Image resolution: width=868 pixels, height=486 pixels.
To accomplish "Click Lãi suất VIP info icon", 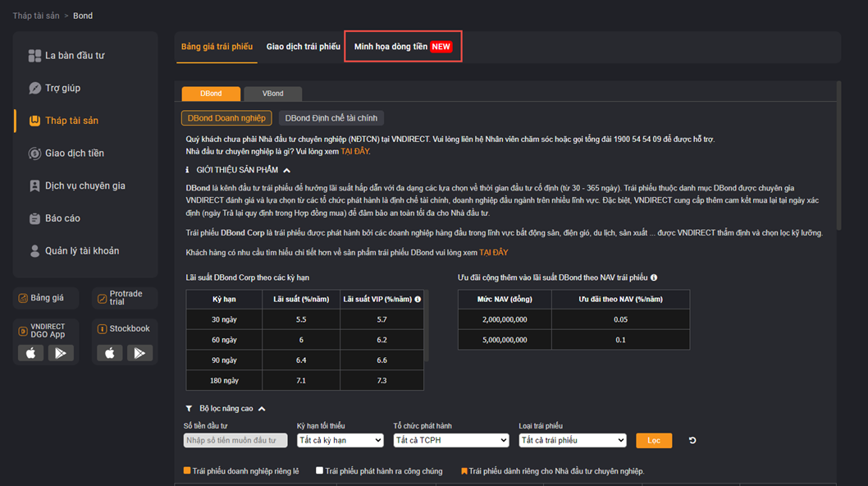I will (418, 300).
